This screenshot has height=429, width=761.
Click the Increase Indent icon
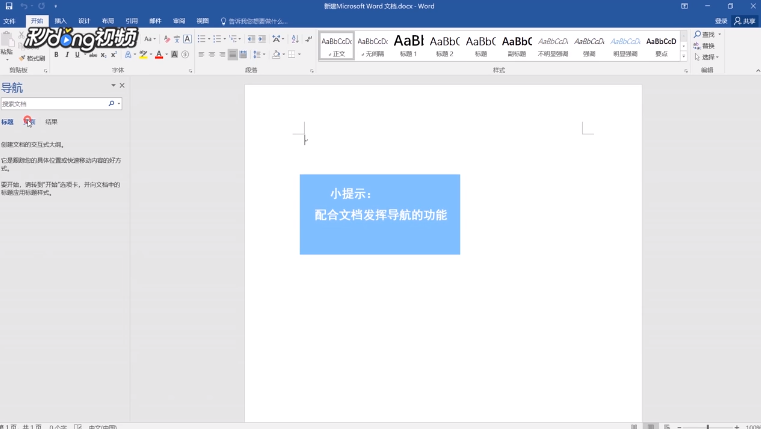tap(262, 39)
